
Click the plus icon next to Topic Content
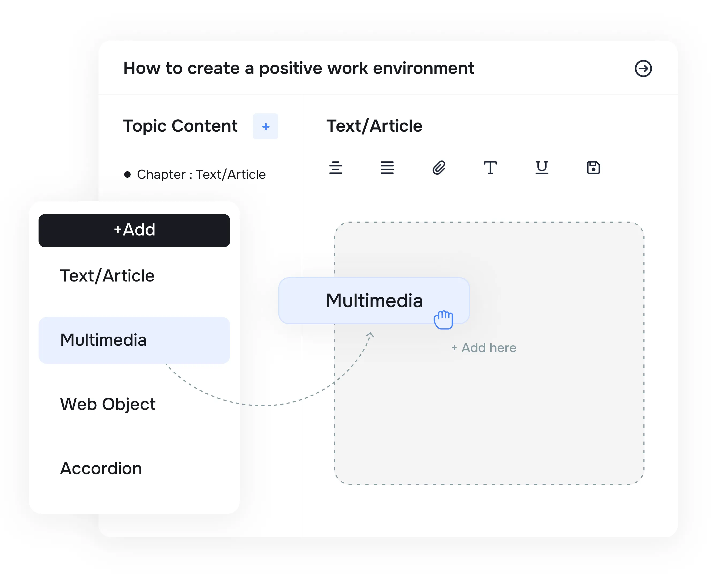(266, 127)
